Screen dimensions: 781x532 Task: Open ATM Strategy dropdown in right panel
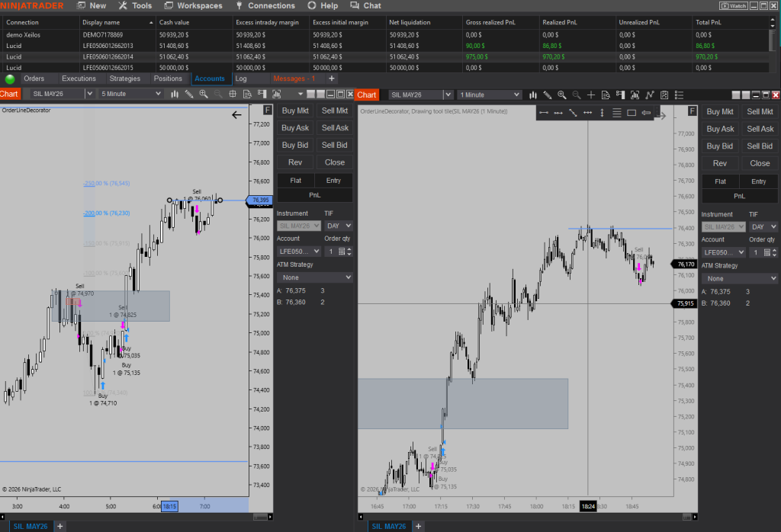pos(739,278)
